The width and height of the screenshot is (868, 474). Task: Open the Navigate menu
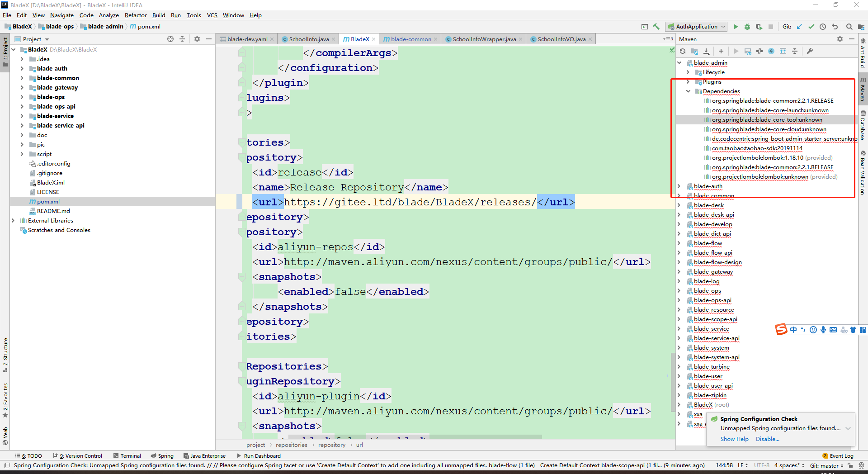pos(61,15)
